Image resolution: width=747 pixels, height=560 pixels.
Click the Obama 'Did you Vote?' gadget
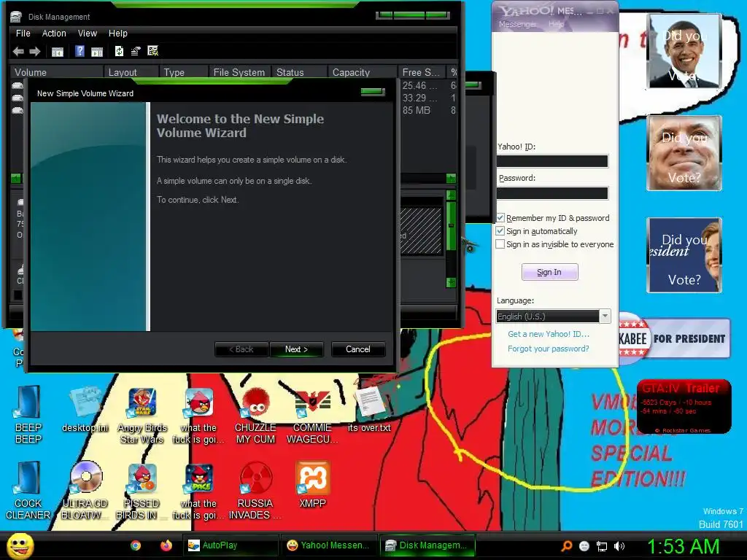(x=684, y=51)
